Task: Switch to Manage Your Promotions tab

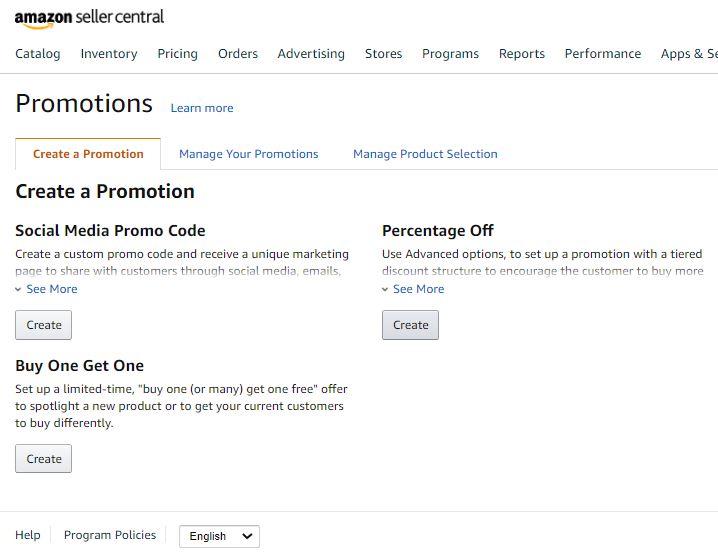Action: click(x=249, y=154)
